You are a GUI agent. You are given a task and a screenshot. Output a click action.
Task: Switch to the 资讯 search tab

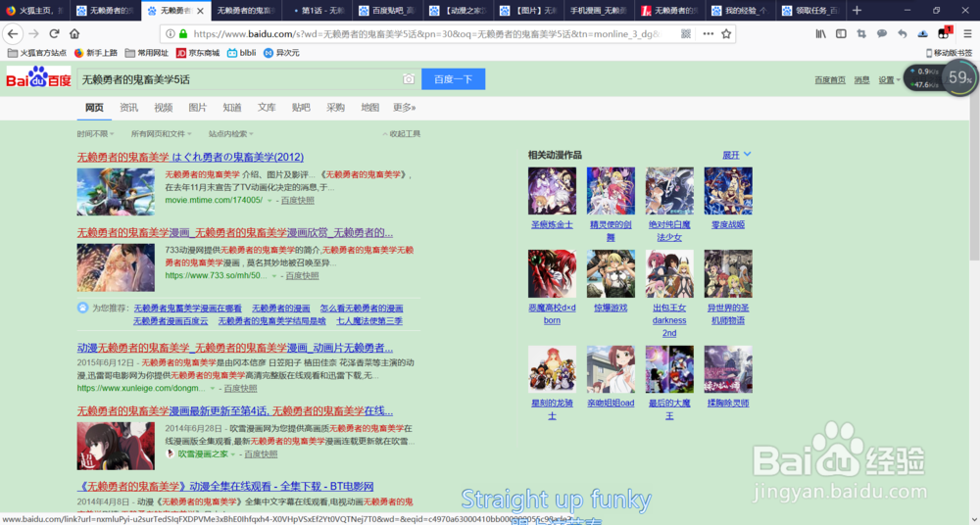[128, 108]
